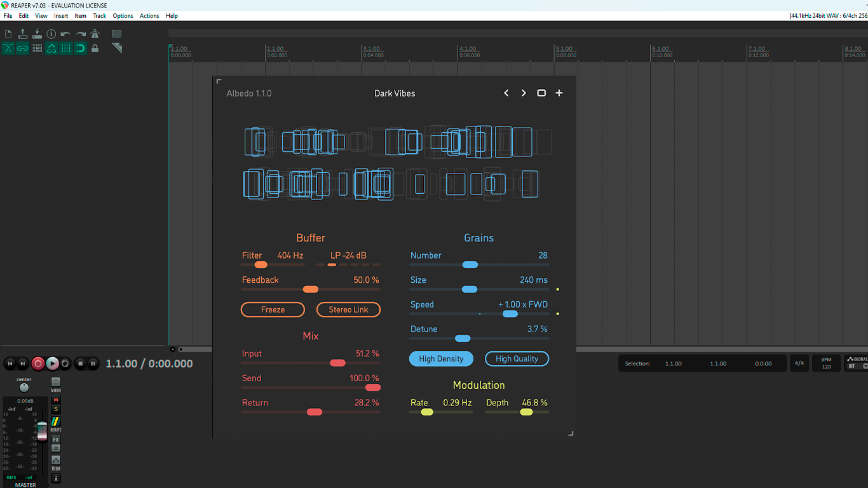Start playback with the play button
This screenshot has width=868, height=488.
coord(52,363)
